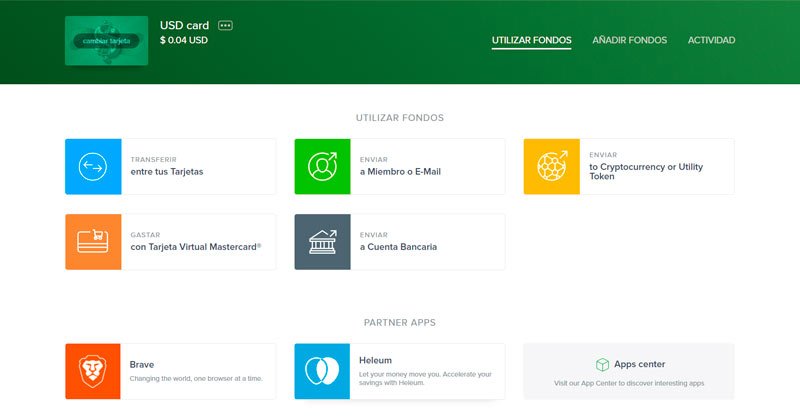The image size is (800, 418).
Task: Open the Heleum partner app title
Action: (376, 360)
